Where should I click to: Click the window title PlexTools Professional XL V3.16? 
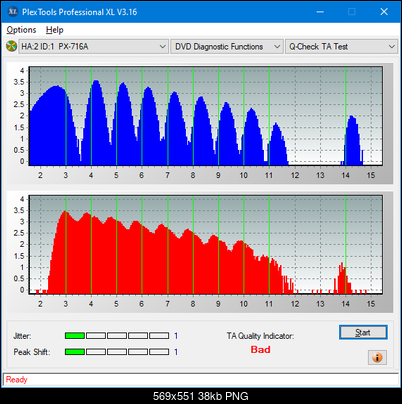(x=80, y=12)
